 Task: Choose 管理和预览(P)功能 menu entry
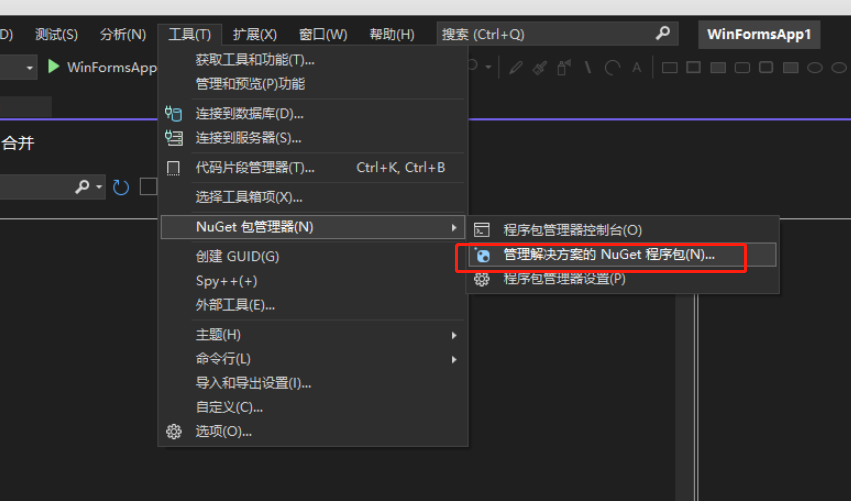tap(313, 84)
